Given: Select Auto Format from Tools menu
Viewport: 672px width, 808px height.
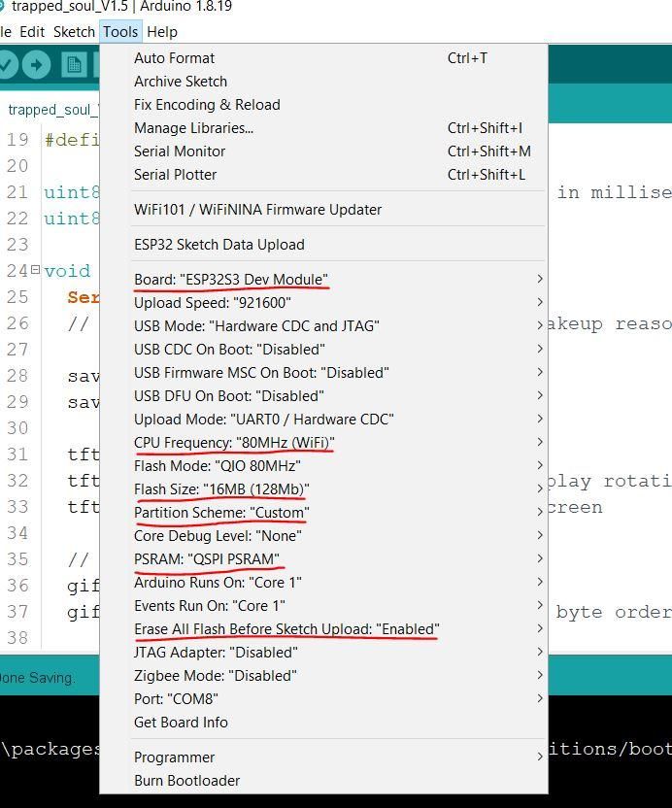Looking at the screenshot, I should click(x=323, y=58).
